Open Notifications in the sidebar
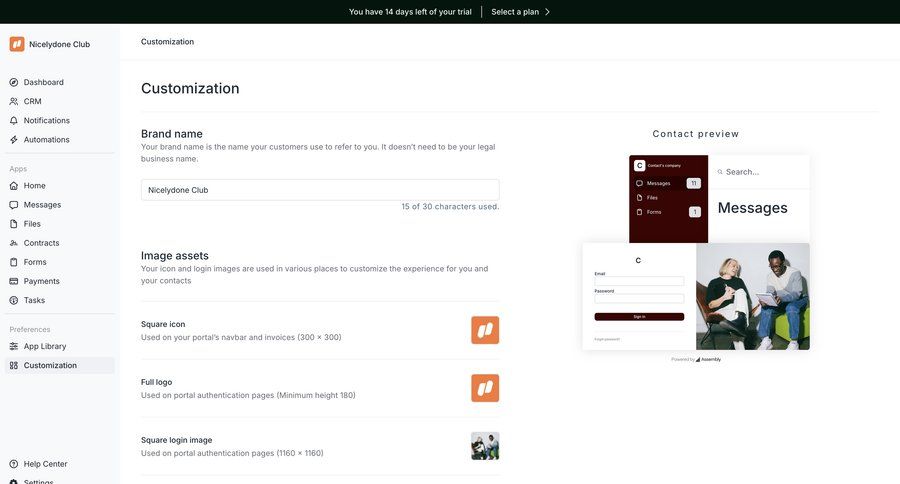 click(x=60, y=121)
